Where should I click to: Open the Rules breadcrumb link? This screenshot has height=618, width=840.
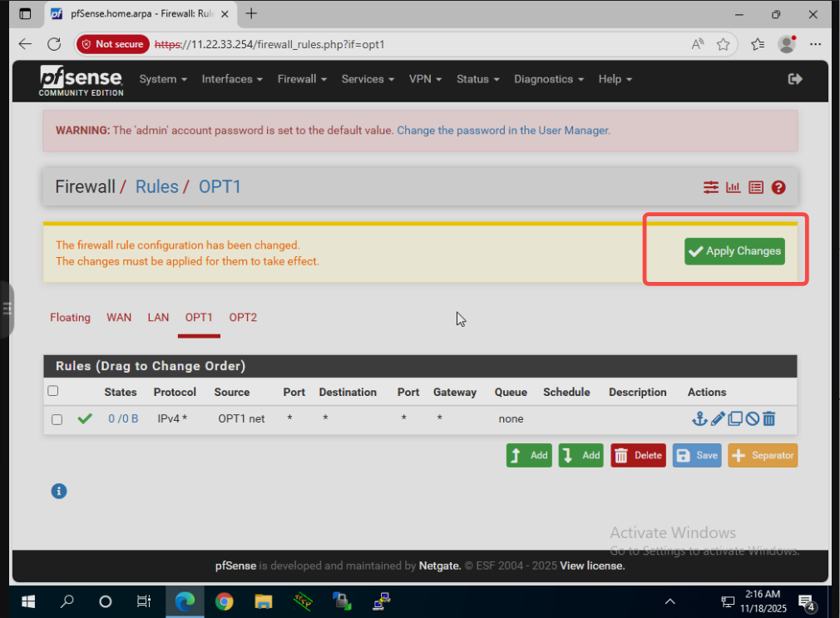(156, 186)
